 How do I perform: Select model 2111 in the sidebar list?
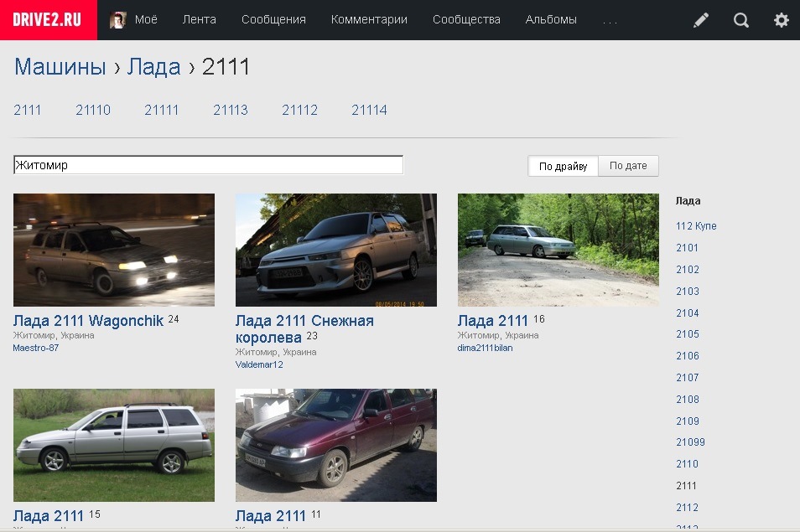coord(686,486)
